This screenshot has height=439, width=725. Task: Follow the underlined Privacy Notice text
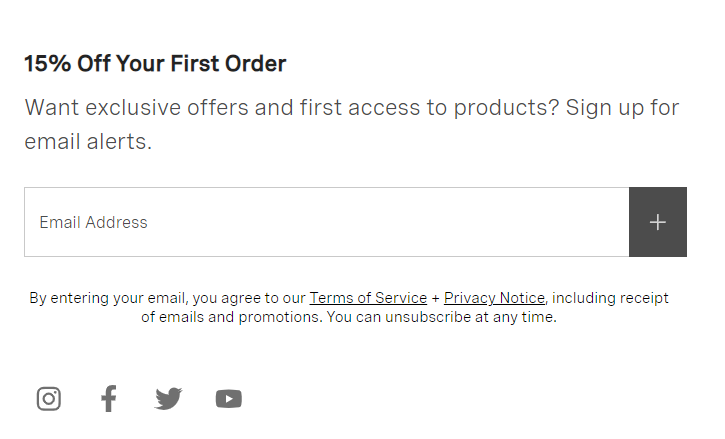[494, 298]
